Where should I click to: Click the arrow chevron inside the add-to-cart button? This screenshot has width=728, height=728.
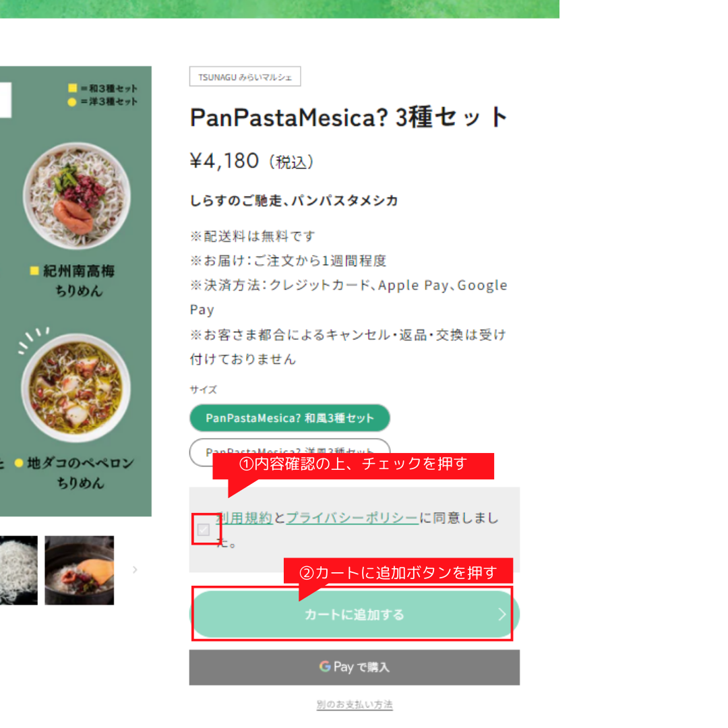(502, 614)
